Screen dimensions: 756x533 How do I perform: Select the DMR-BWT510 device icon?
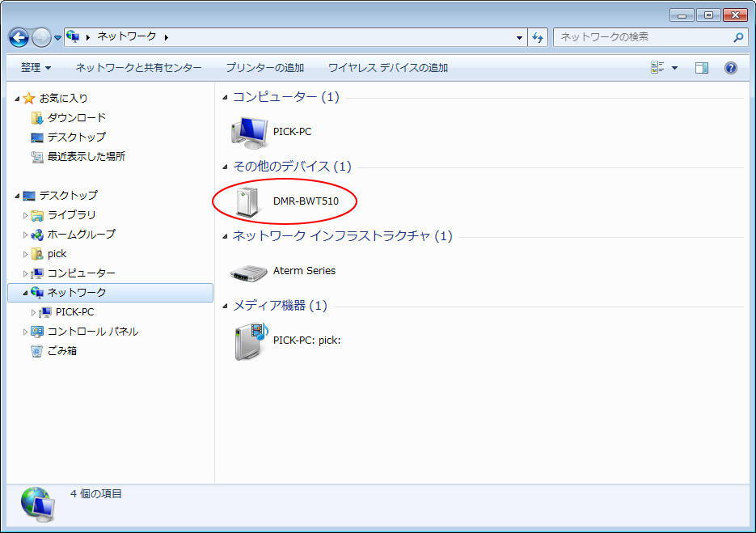[248, 201]
